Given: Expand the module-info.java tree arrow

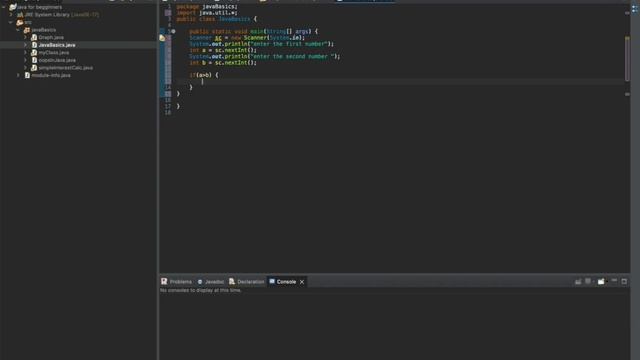Looking at the screenshot, I should click(x=18, y=75).
